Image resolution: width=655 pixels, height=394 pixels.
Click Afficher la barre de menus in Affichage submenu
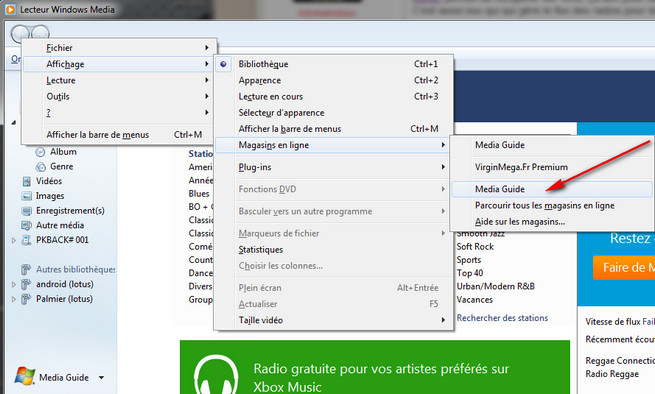(333, 129)
